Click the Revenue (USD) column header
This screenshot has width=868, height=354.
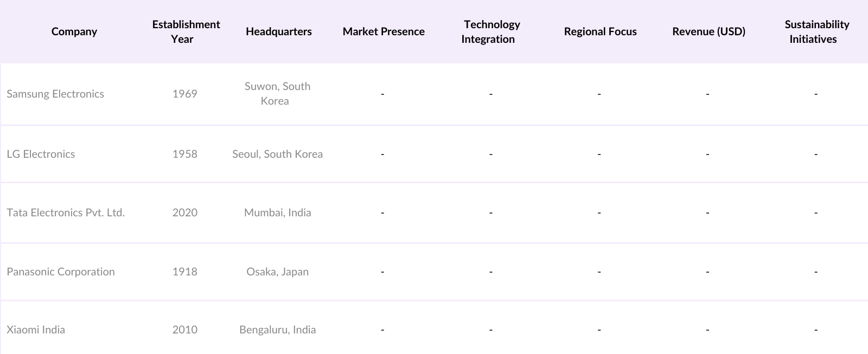(709, 31)
